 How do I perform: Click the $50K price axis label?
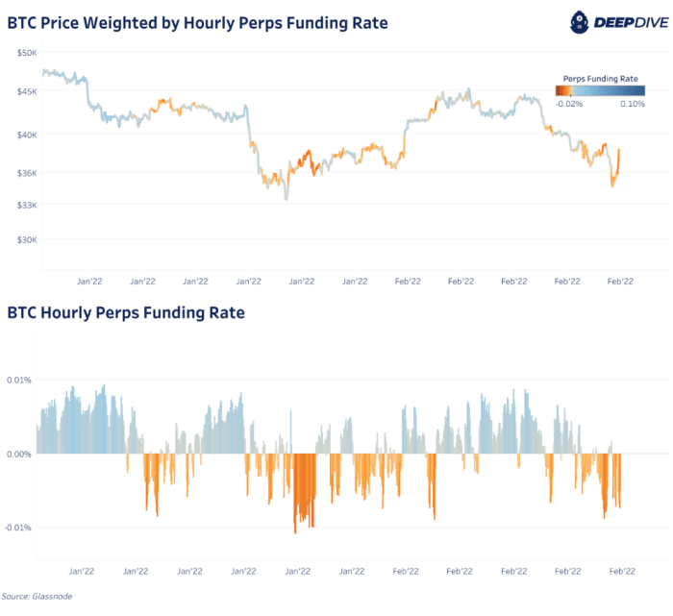point(26,51)
